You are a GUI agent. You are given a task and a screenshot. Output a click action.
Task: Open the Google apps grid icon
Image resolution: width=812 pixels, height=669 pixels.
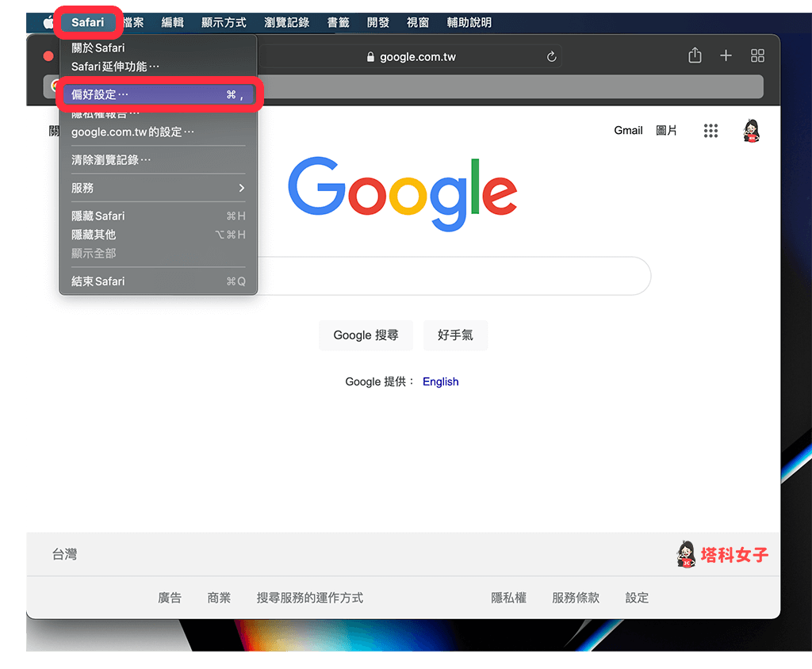tap(710, 131)
